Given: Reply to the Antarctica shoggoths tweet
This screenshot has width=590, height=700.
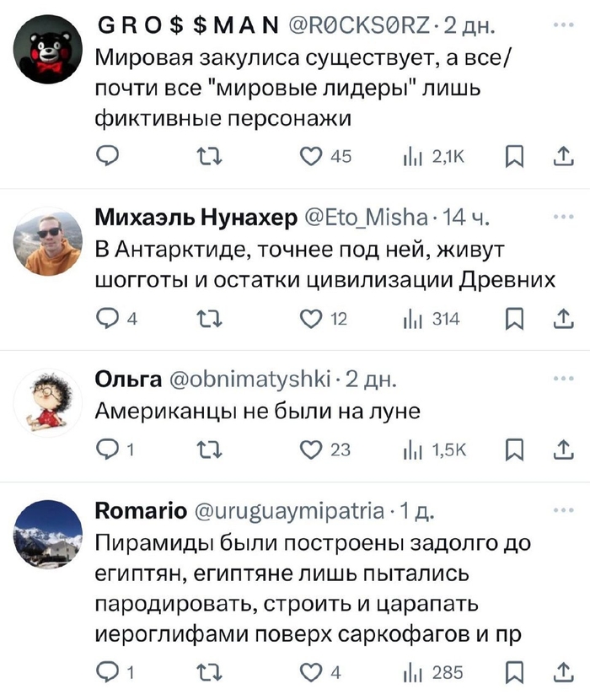Looking at the screenshot, I should pyautogui.click(x=108, y=318).
